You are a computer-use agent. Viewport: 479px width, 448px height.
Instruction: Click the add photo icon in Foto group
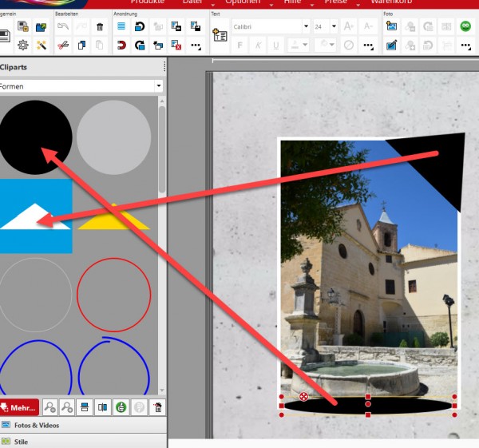[x=391, y=26]
